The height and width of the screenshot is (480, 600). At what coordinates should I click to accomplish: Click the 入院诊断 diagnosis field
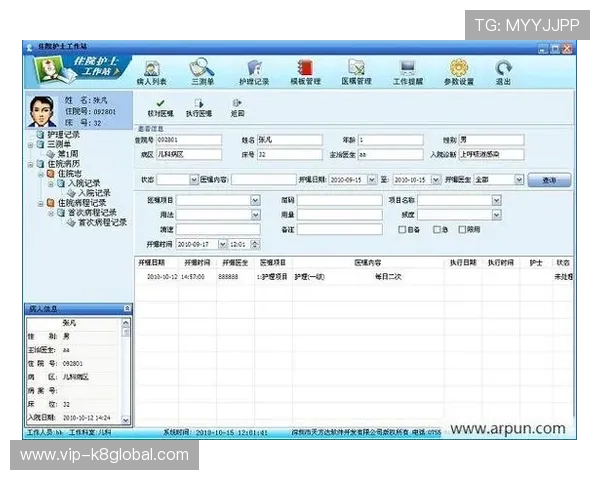point(491,154)
